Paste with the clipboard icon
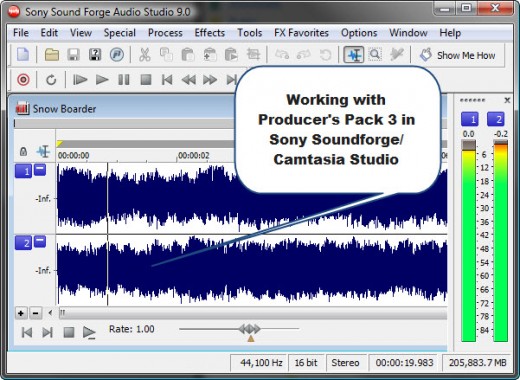 [x=188, y=54]
